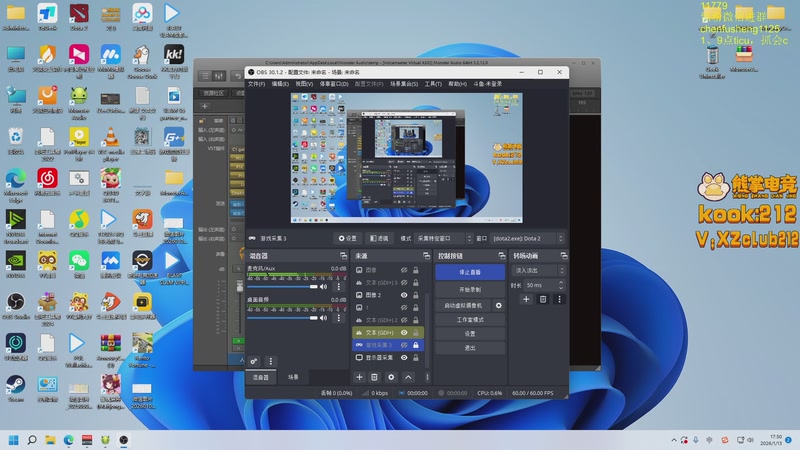Open 麦克风/Aux channel three-dot options
Screen dimensions: 800x450
[339, 287]
